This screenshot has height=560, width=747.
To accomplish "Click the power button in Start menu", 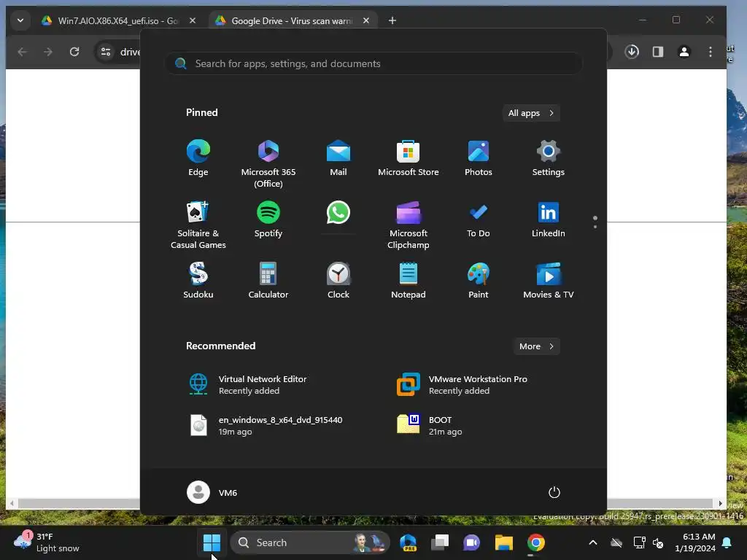I will pyautogui.click(x=554, y=492).
